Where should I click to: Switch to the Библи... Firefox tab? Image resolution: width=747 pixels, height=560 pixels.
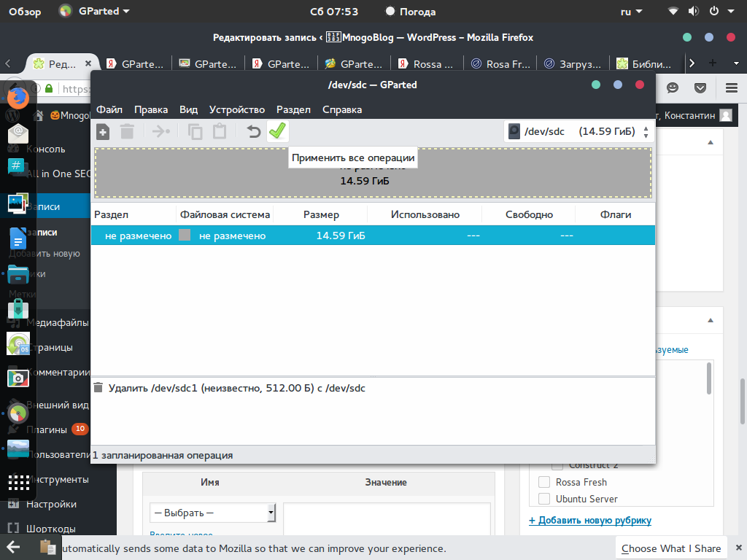coord(645,64)
